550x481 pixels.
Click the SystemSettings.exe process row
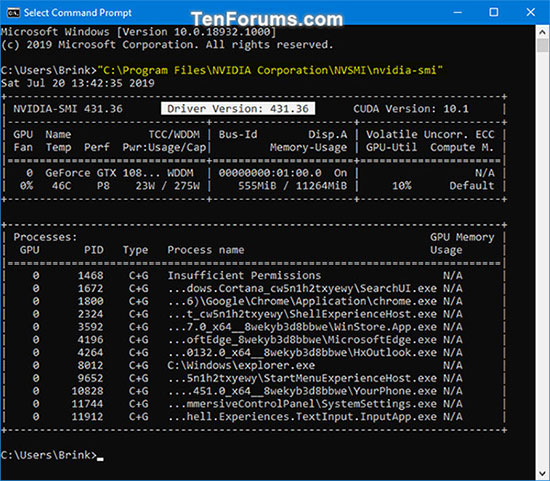248,404
